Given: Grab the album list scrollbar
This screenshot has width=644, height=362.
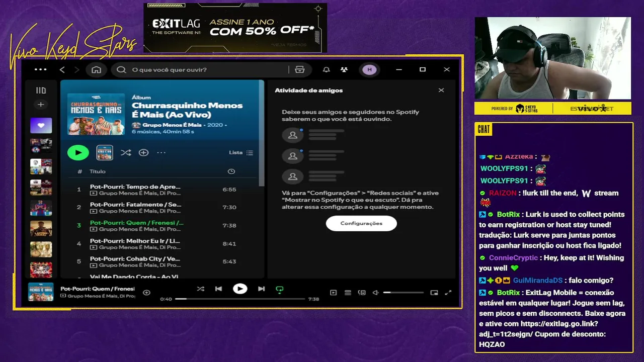Looking at the screenshot, I should (x=262, y=133).
